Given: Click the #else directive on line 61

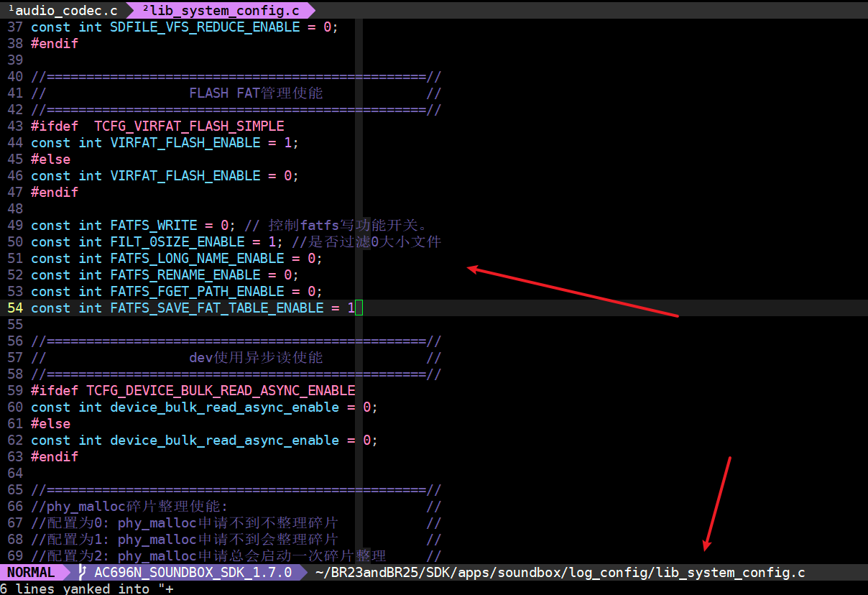Looking at the screenshot, I should coord(50,424).
